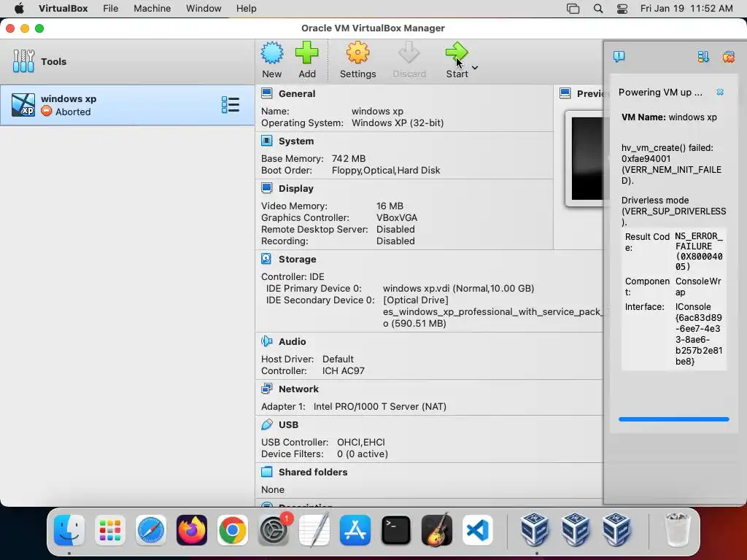Open the General settings heading link
Viewport: 747px width, 560px height.
click(x=297, y=94)
